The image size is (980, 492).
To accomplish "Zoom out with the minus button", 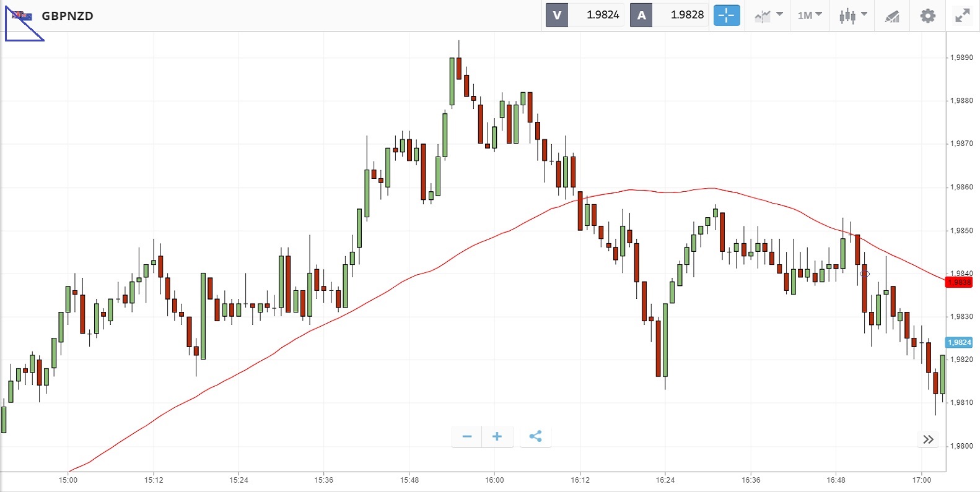I will click(x=467, y=436).
